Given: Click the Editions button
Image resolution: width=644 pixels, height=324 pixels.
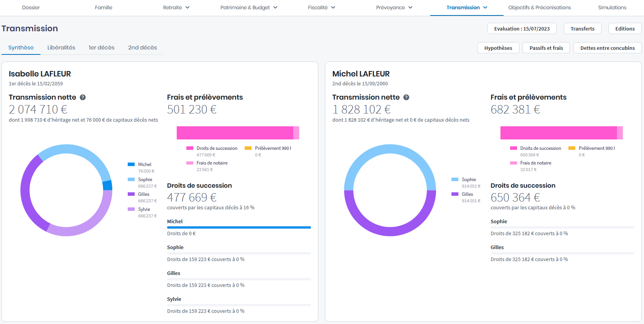Looking at the screenshot, I should pos(625,29).
